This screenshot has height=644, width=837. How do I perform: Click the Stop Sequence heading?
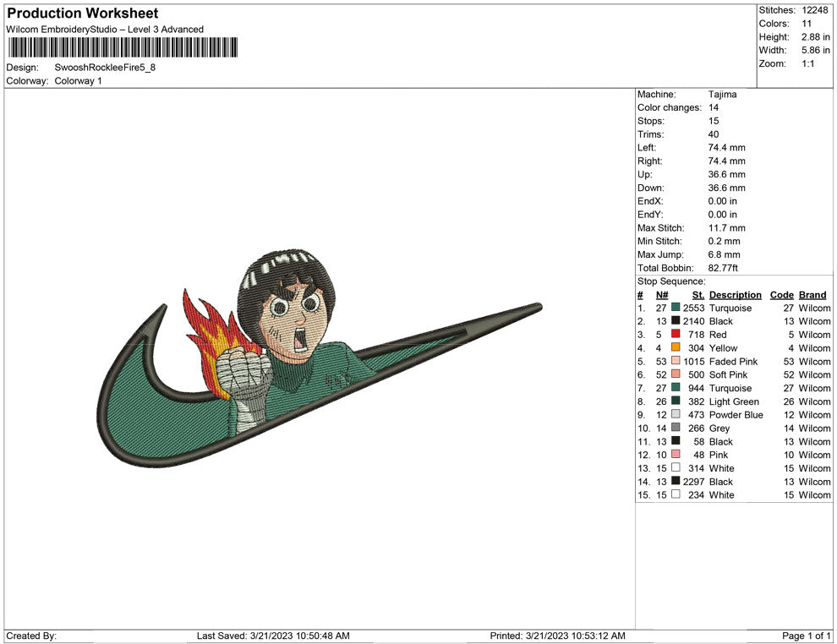tap(671, 281)
